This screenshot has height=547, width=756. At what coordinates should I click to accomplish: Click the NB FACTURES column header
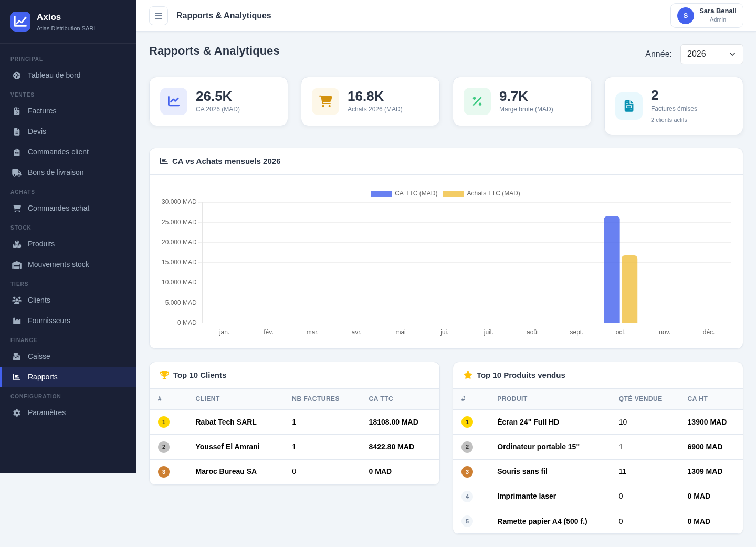[x=316, y=399]
